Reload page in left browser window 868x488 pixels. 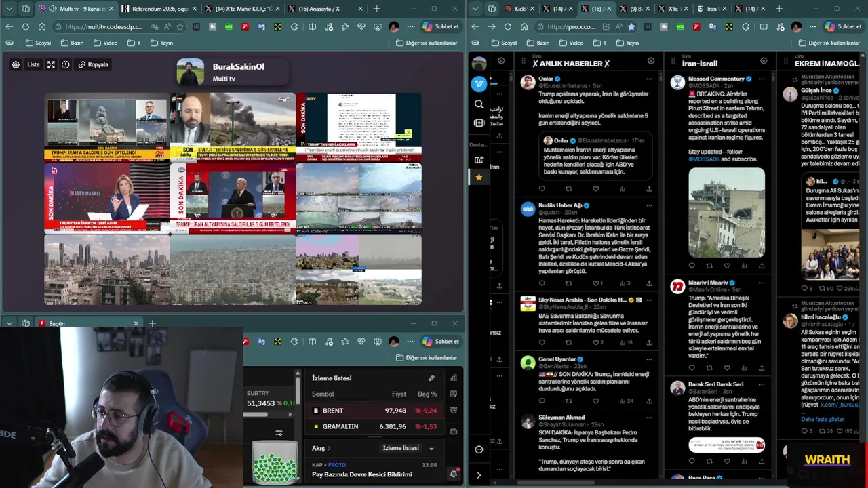tap(25, 26)
